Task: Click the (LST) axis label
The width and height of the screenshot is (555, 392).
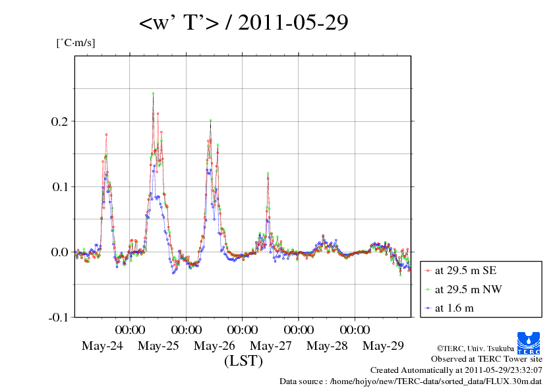Action: pos(243,361)
